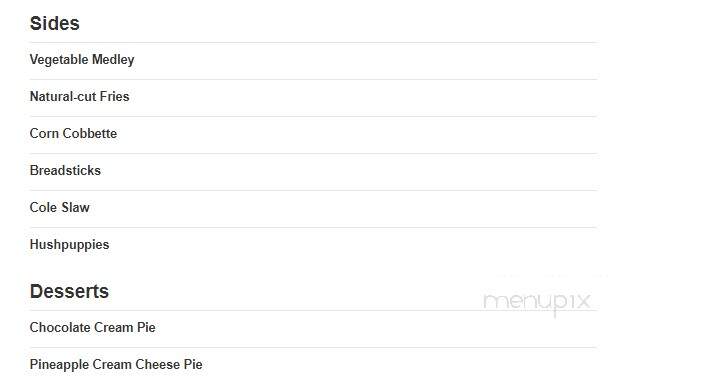The width and height of the screenshot is (716, 384).
Task: Click the word Pineapple in the dessert list
Action: pyautogui.click(x=59, y=365)
